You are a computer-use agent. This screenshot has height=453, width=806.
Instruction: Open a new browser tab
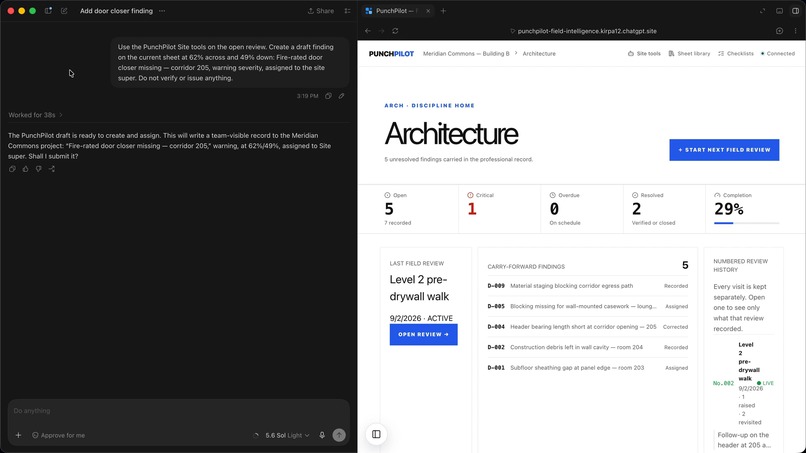(x=443, y=11)
